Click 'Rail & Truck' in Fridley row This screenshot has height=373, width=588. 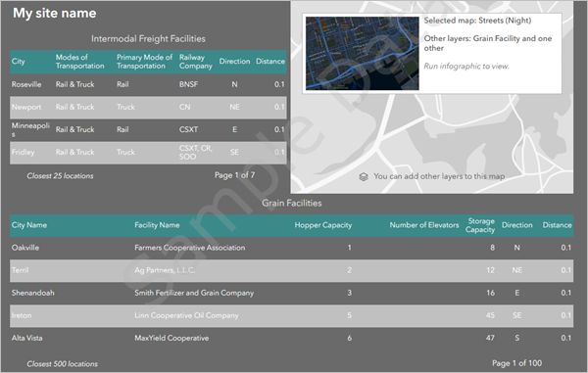[x=75, y=153]
